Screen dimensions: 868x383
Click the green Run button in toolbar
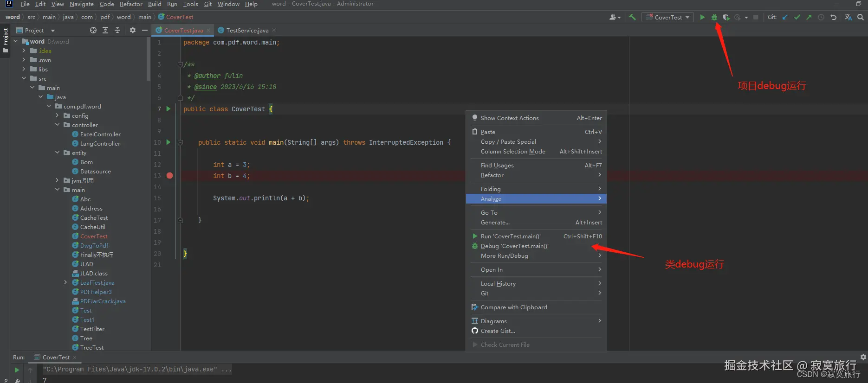[702, 17]
